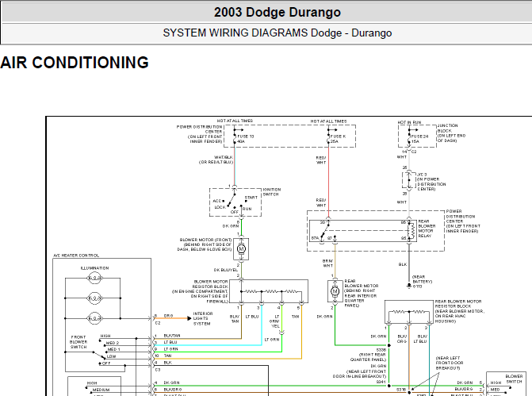Click "MED 1" on front blower switch
Viewport: 532px width, 396px height.
(113, 349)
